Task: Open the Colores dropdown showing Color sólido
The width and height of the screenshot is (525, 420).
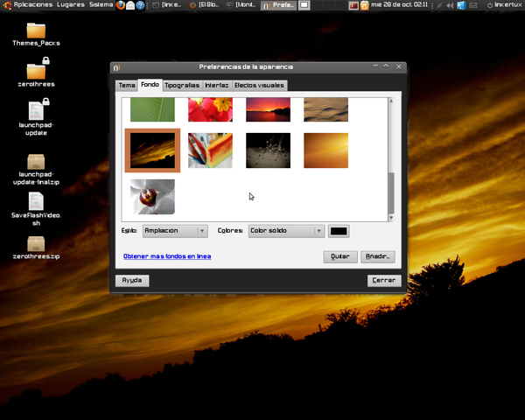Action: [x=286, y=231]
